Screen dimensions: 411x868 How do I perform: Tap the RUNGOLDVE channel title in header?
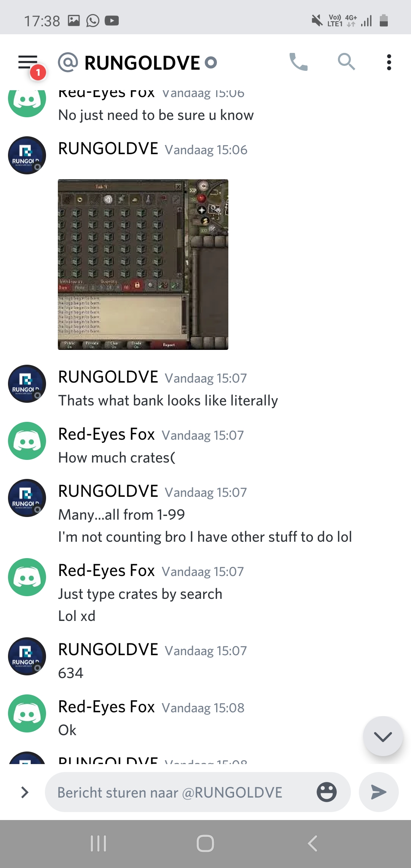coord(142,63)
